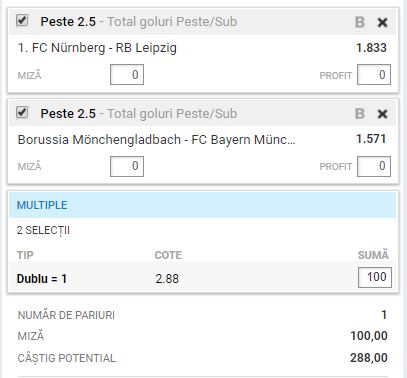
Task: Click the Profit field for Mönchengladbach bet
Action: (x=374, y=166)
